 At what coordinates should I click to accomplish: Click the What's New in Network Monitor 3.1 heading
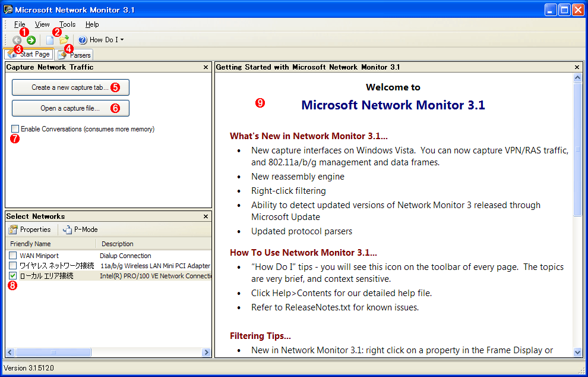click(309, 136)
